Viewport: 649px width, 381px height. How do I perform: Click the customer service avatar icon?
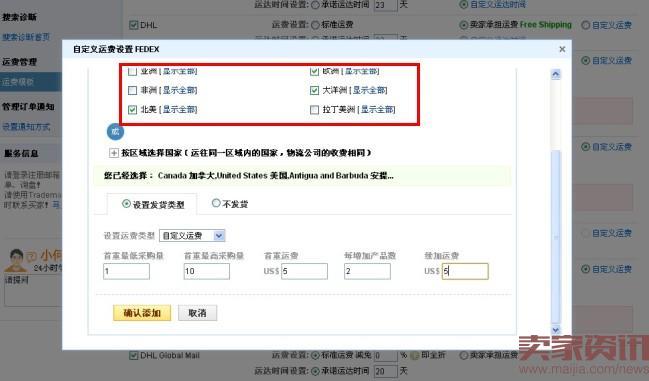[x=16, y=260]
